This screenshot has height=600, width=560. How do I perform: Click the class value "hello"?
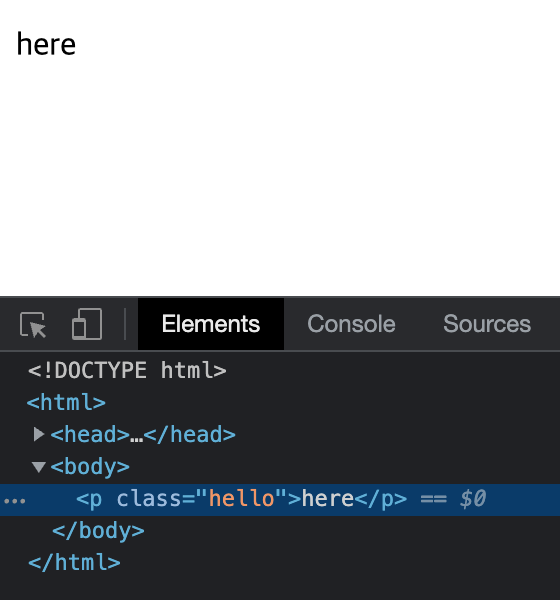tap(242, 499)
